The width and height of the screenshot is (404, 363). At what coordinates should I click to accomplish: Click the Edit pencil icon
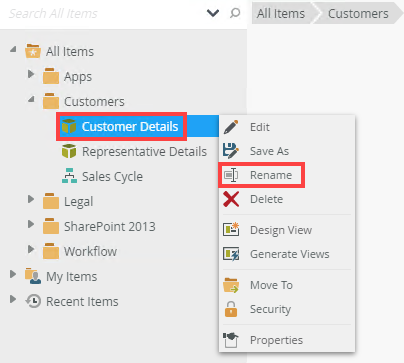[x=231, y=127]
